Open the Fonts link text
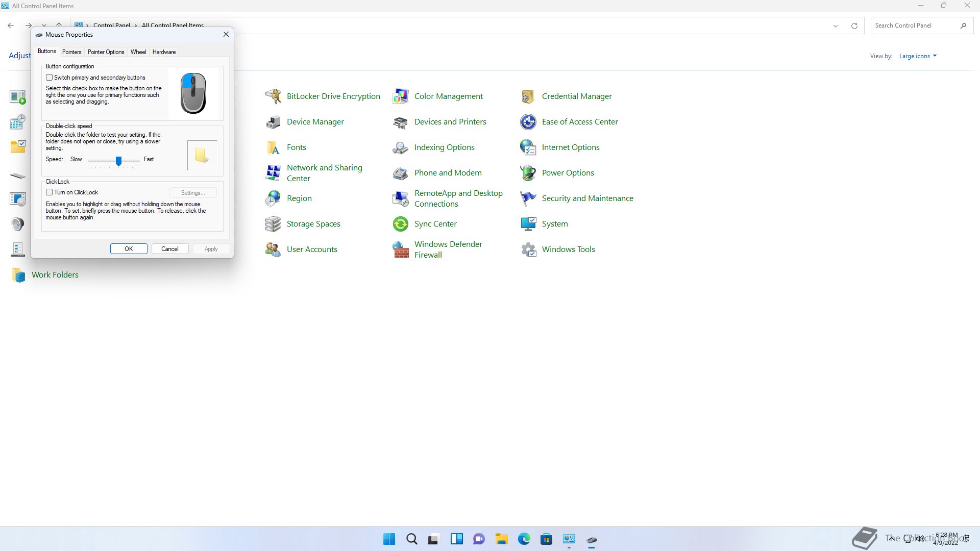 (x=297, y=147)
